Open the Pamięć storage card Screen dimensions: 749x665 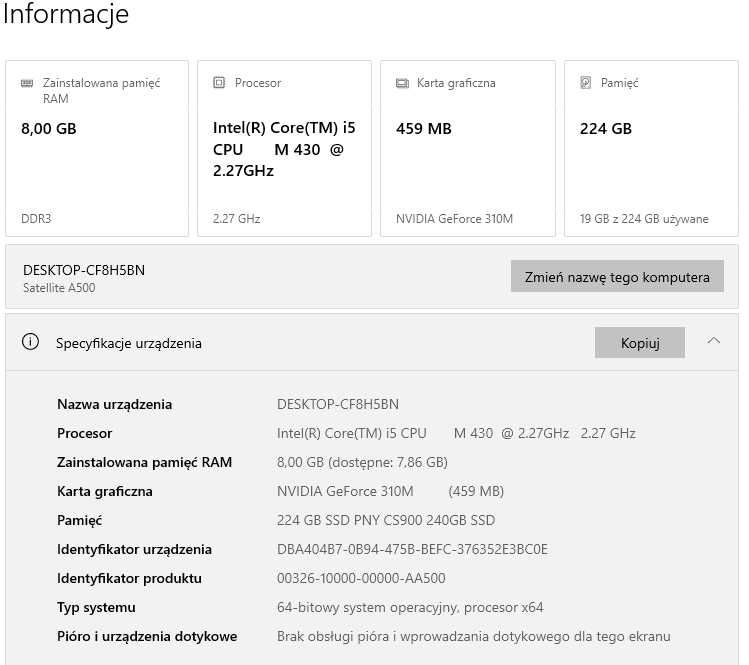pos(651,148)
